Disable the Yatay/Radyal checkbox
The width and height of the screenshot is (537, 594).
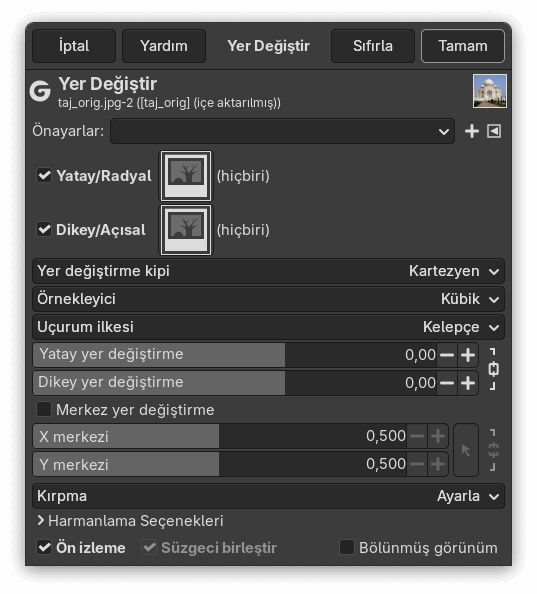coord(44,175)
